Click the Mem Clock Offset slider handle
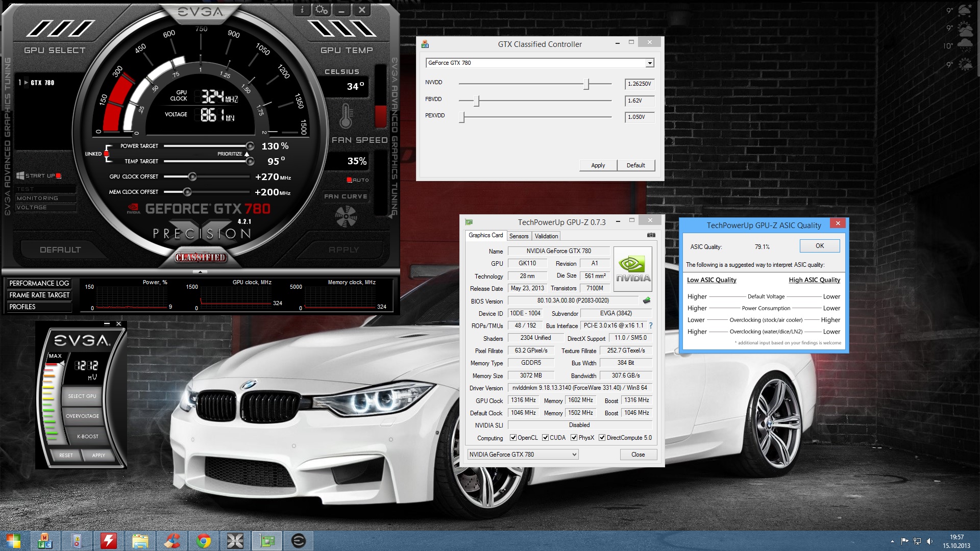This screenshot has width=980, height=551. coord(187,192)
